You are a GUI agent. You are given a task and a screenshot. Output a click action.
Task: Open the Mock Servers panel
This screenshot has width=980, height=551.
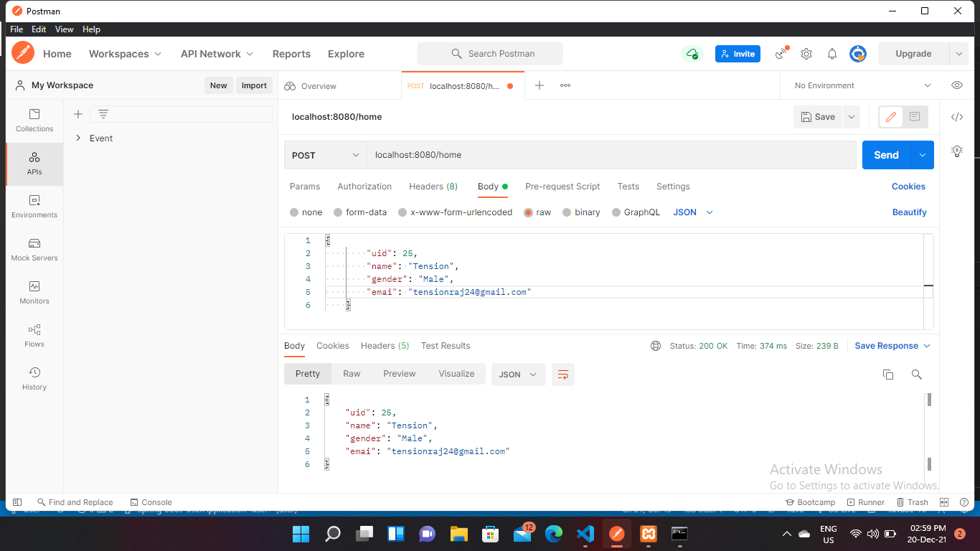pos(34,250)
